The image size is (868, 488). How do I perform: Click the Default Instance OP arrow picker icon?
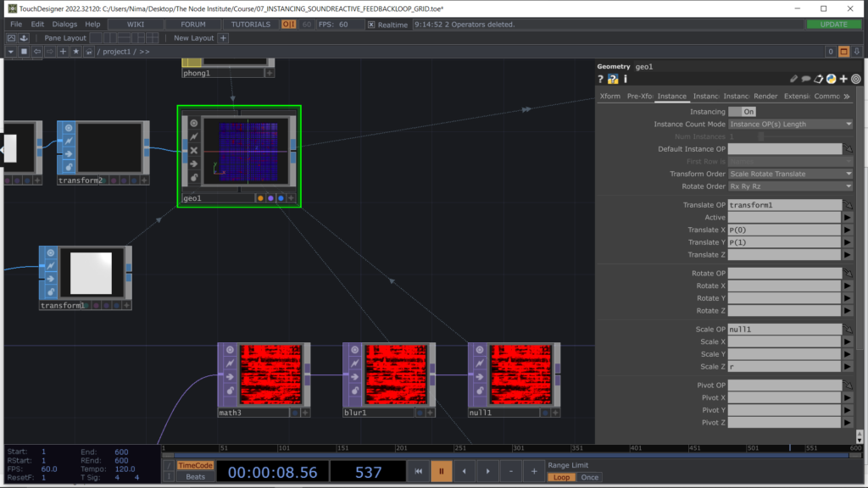[848, 149]
